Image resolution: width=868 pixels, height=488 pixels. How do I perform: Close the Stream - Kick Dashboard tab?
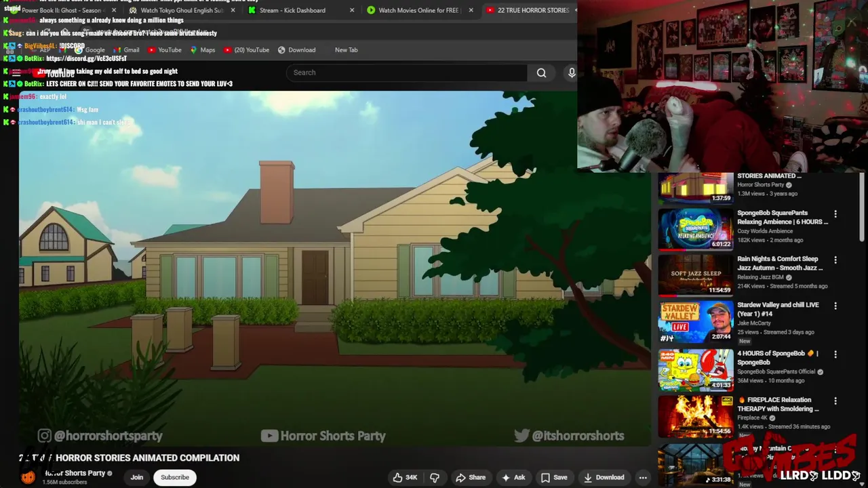(x=352, y=10)
